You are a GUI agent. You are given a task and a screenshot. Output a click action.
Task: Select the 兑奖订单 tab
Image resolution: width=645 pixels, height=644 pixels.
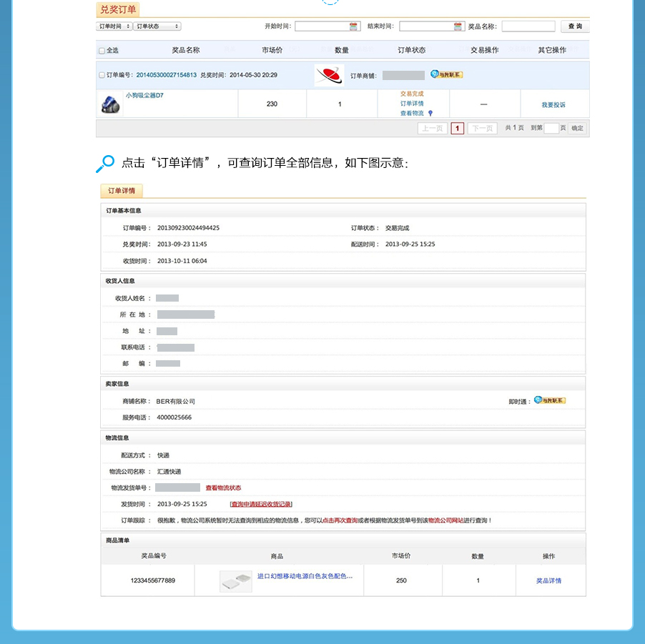[118, 9]
